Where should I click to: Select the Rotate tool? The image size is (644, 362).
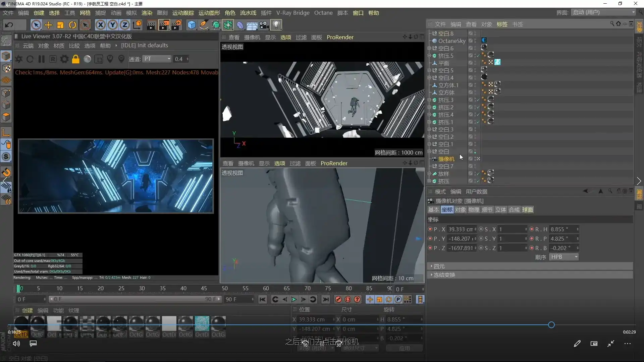point(72,25)
